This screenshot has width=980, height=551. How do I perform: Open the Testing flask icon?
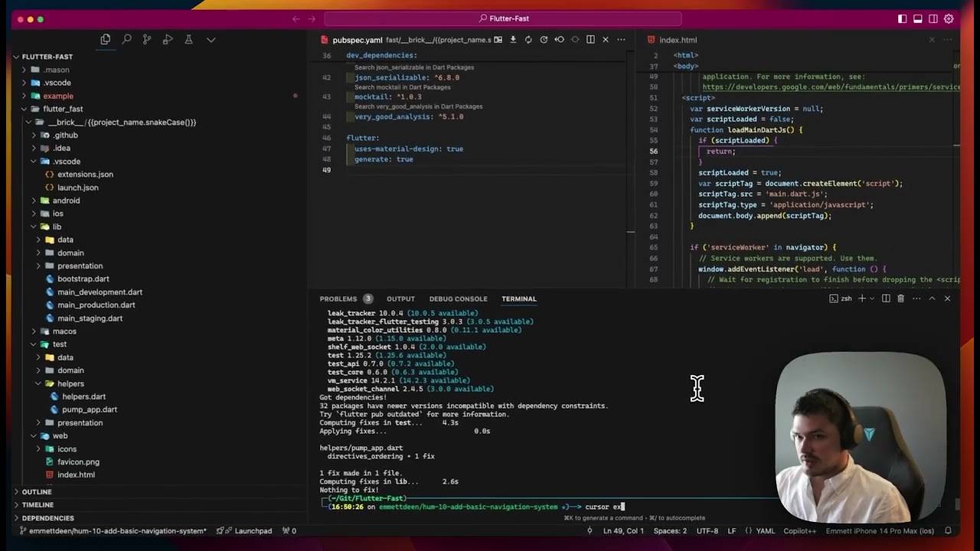point(188,40)
